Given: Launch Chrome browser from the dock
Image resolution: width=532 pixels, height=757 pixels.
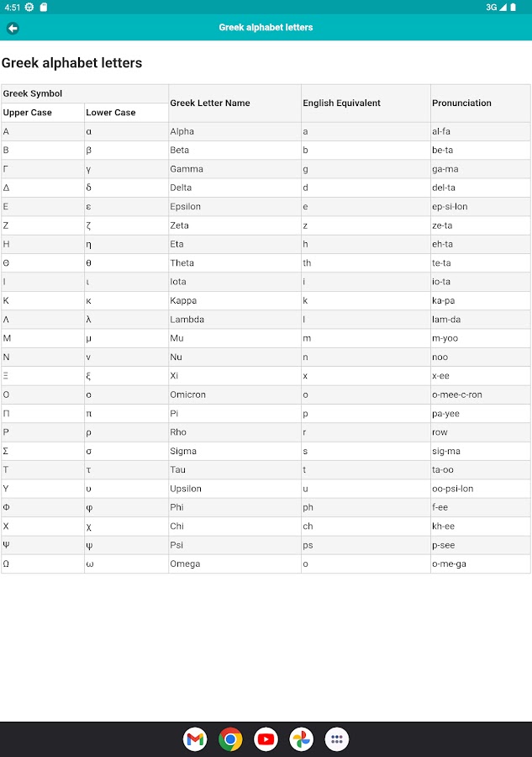Looking at the screenshot, I should [230, 739].
